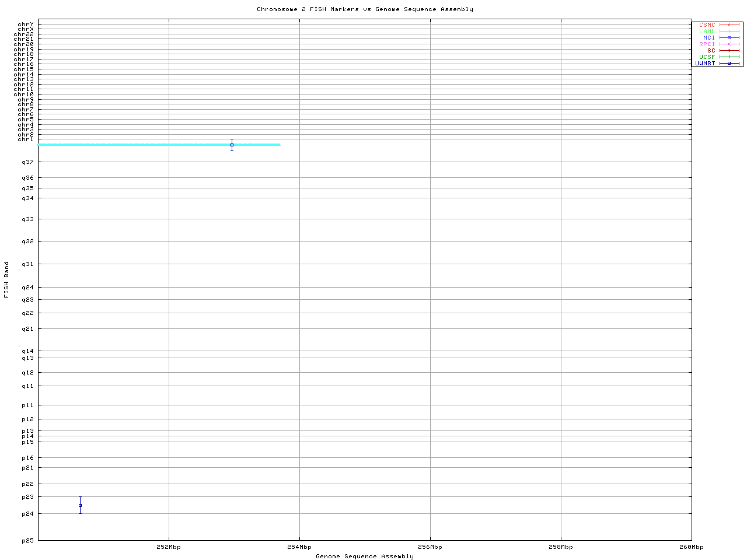Click the LANL legend line sample

pyautogui.click(x=729, y=32)
